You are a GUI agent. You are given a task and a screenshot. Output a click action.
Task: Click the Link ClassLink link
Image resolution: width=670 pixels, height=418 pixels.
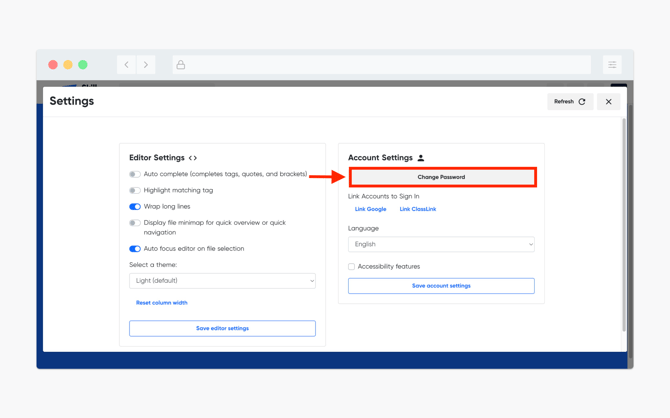[x=418, y=209]
